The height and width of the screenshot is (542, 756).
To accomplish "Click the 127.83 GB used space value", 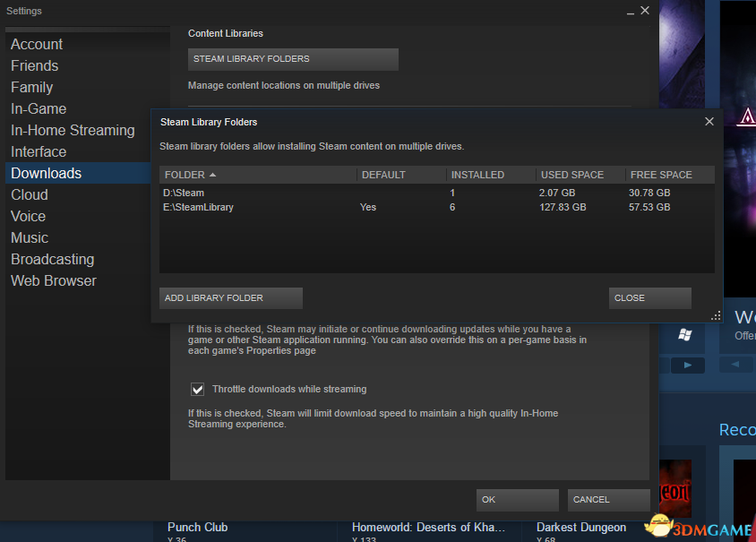I will 563,207.
